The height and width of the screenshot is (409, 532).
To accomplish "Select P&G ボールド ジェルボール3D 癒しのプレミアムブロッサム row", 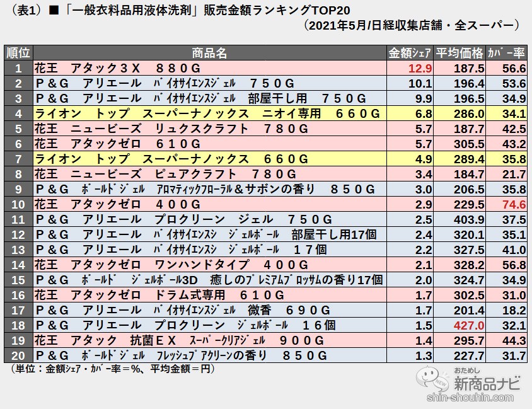I will tap(265, 280).
